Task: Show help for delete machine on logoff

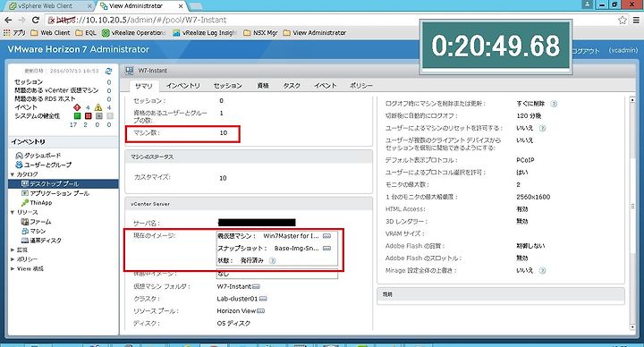Action: pyautogui.click(x=554, y=104)
